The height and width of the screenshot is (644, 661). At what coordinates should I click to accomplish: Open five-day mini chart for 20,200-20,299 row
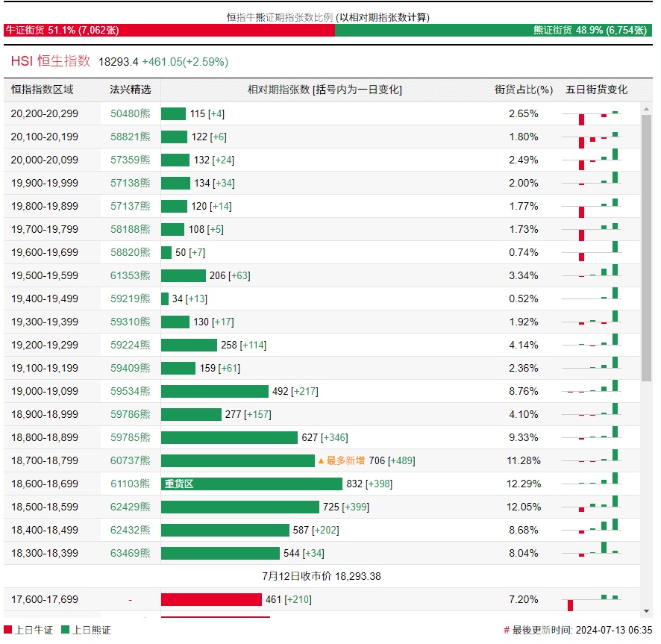pyautogui.click(x=600, y=114)
